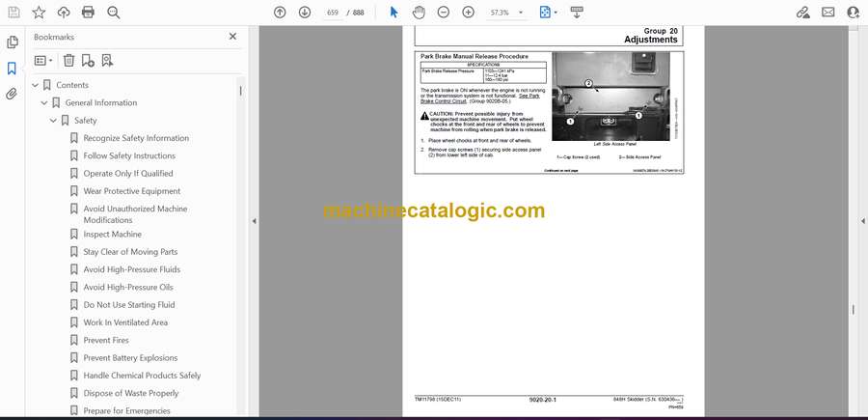Collapse the Contents bookmark
The height and width of the screenshot is (420, 868).
[36, 85]
